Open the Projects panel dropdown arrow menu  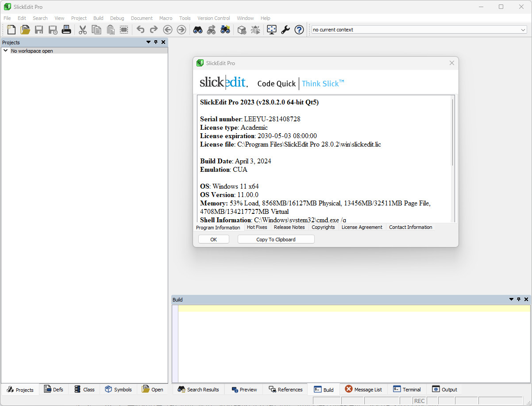pyautogui.click(x=148, y=42)
